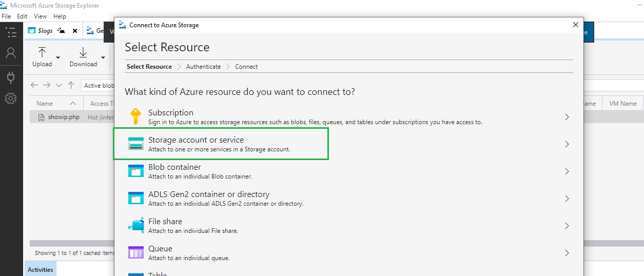Open the Edit menu
Viewport: 644px width, 276px height.
tap(22, 16)
